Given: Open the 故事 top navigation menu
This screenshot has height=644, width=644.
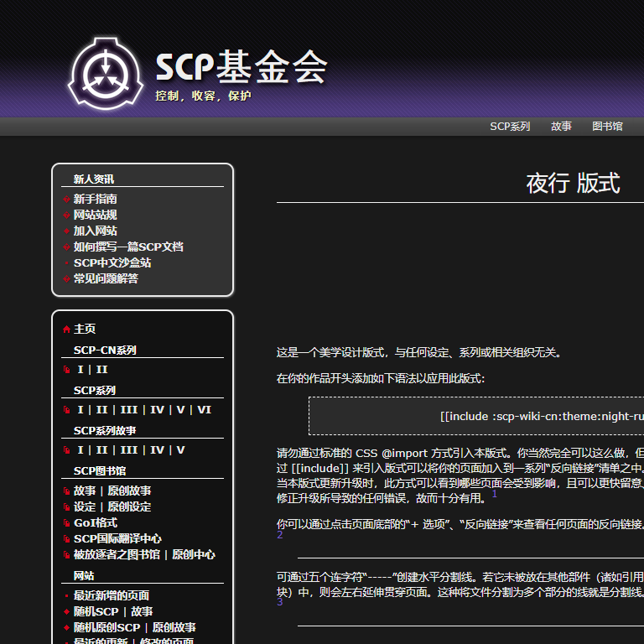Looking at the screenshot, I should [x=561, y=127].
